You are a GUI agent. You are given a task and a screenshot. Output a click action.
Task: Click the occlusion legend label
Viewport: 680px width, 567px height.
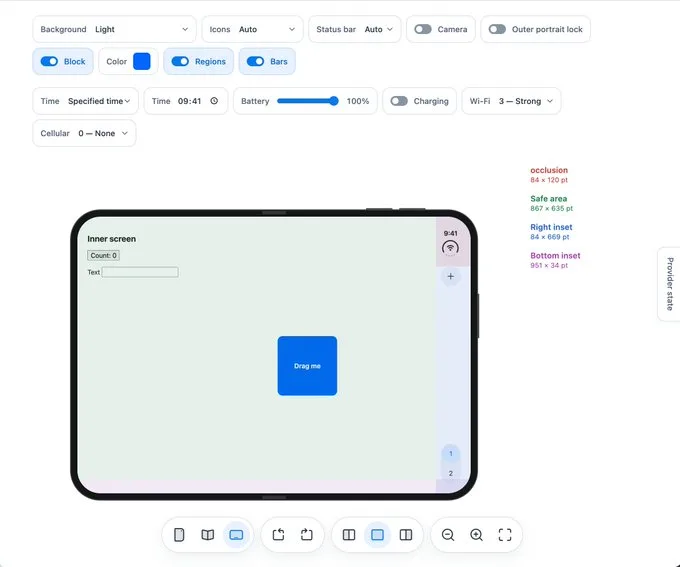pyautogui.click(x=549, y=170)
